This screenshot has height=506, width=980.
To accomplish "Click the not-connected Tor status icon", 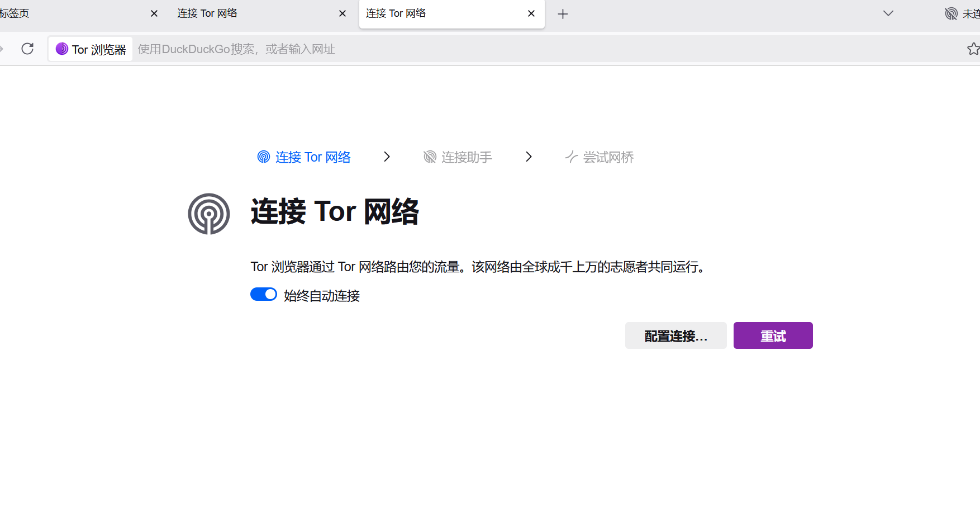I will 951,13.
